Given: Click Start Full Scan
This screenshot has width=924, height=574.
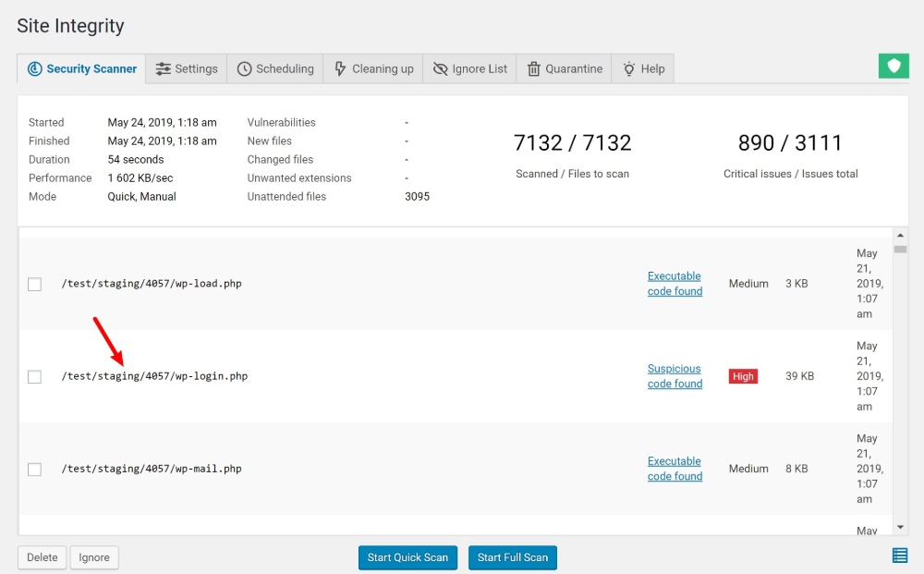Looking at the screenshot, I should [x=513, y=557].
